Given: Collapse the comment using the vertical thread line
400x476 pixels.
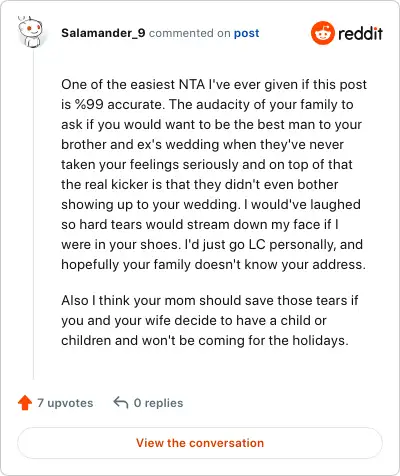Looking at the screenshot, I should click(x=33, y=215).
